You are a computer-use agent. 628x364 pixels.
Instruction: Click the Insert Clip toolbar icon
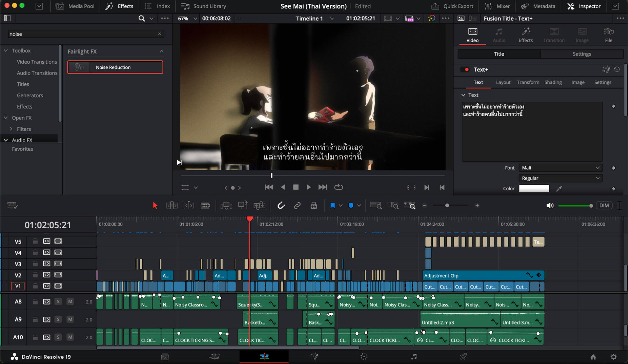(x=226, y=205)
